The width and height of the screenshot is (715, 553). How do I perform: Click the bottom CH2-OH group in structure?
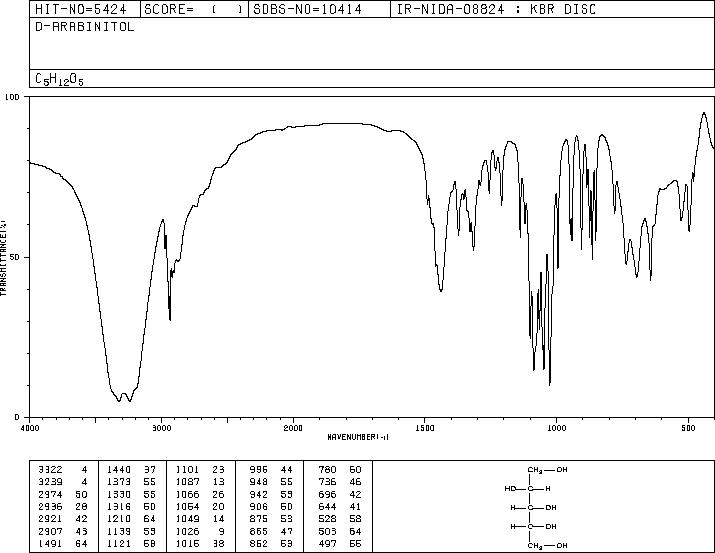point(548,545)
